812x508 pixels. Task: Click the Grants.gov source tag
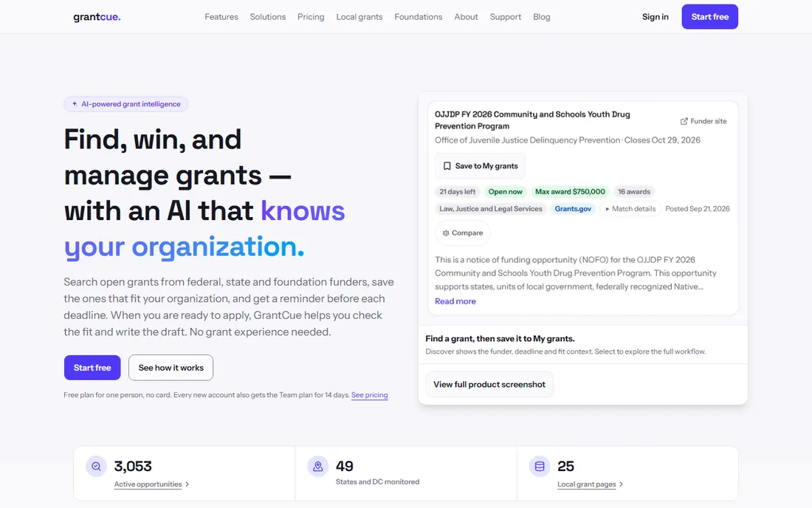[x=573, y=209]
